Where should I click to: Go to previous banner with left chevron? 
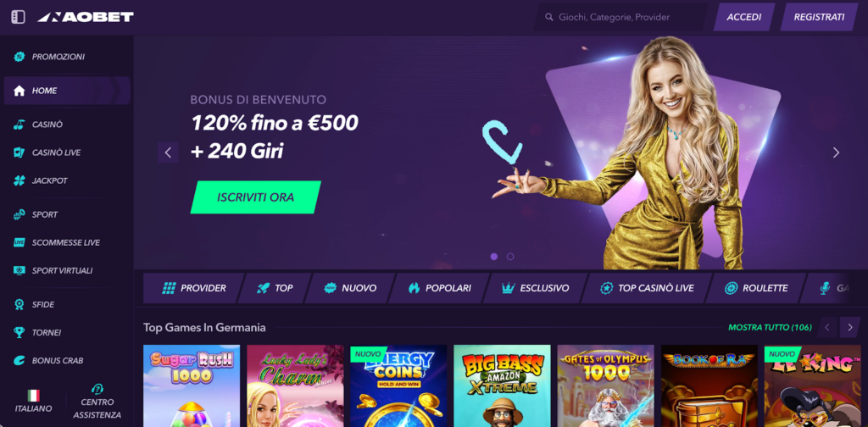point(169,152)
